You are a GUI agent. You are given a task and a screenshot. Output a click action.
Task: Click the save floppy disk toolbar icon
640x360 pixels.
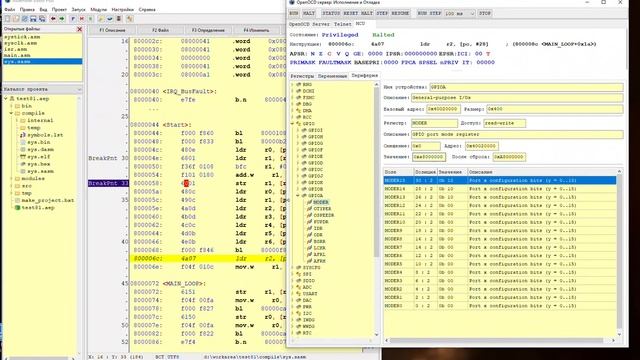pyautogui.click(x=33, y=19)
